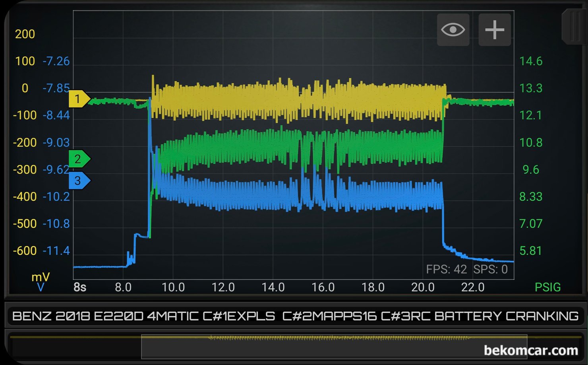Image resolution: width=588 pixels, height=365 pixels.
Task: Click the yellow channel 1 waveform trace
Action: click(x=298, y=100)
